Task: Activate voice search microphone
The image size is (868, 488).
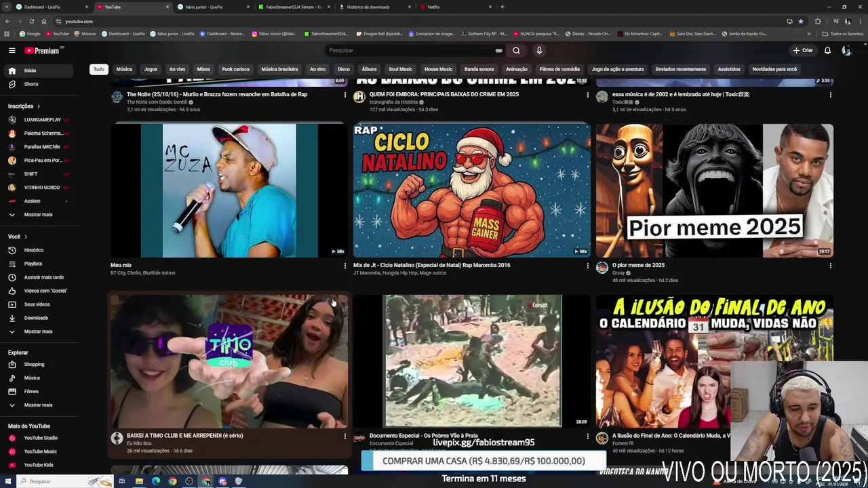Action: click(539, 50)
